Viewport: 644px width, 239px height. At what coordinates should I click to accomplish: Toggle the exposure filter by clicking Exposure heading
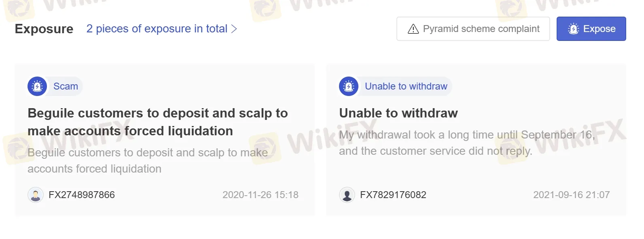pos(44,29)
